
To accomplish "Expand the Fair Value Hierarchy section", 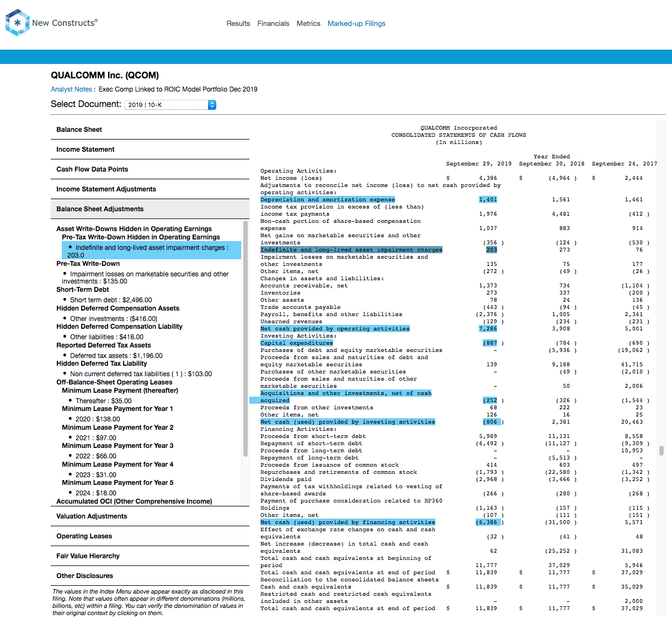I will (x=150, y=556).
